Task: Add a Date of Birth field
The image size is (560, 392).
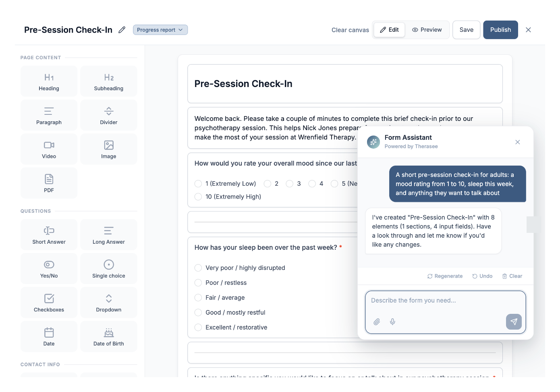Action: (109, 336)
